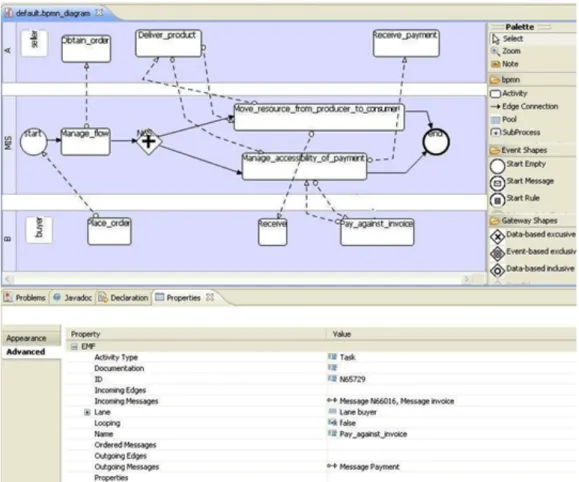This screenshot has width=579, height=482.
Task: Select the Outgoing Messages value Message Payment
Action: [369, 467]
